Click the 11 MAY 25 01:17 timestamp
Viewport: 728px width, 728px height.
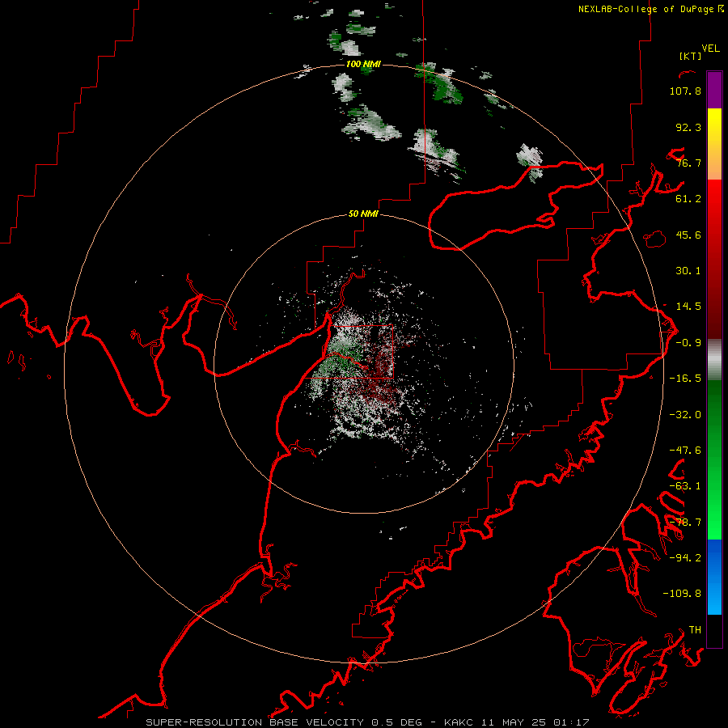[535, 722]
